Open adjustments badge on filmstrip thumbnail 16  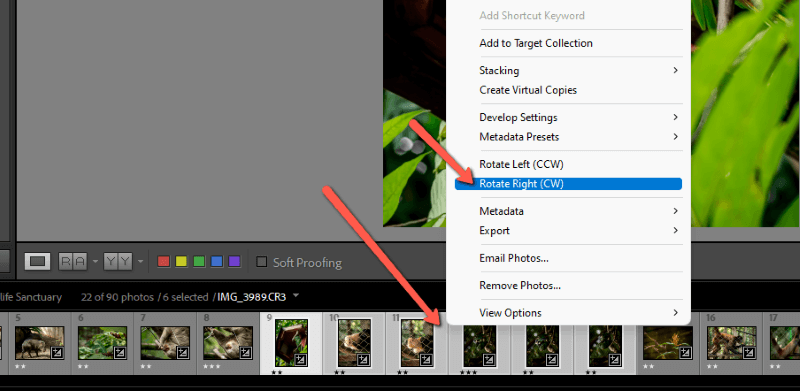point(748,352)
